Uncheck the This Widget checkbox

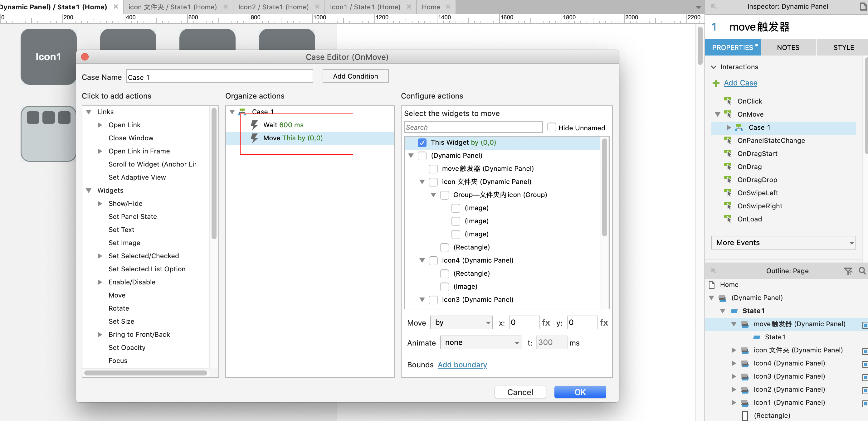coord(422,143)
